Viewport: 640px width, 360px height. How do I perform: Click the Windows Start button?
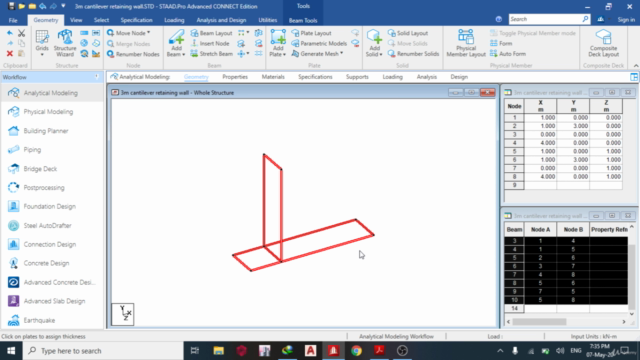[x=11, y=351]
